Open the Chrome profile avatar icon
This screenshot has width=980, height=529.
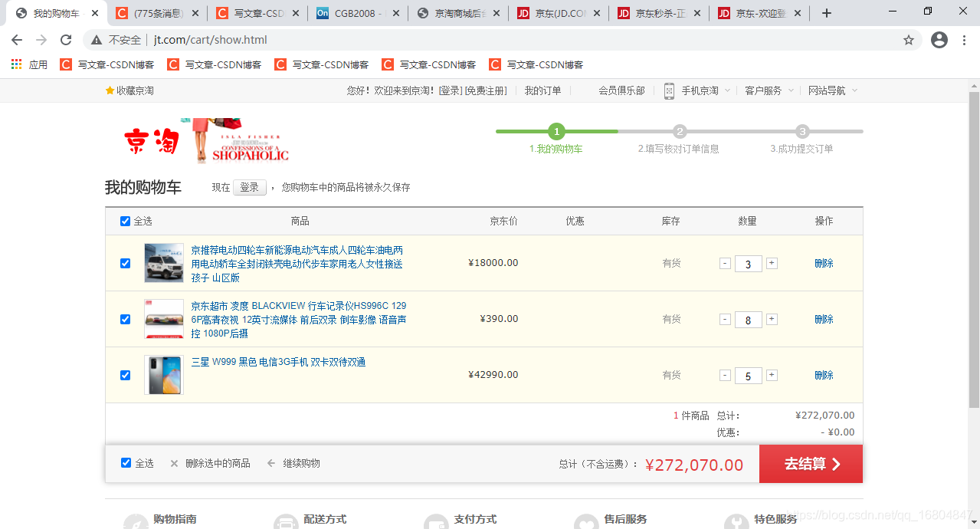pos(939,40)
